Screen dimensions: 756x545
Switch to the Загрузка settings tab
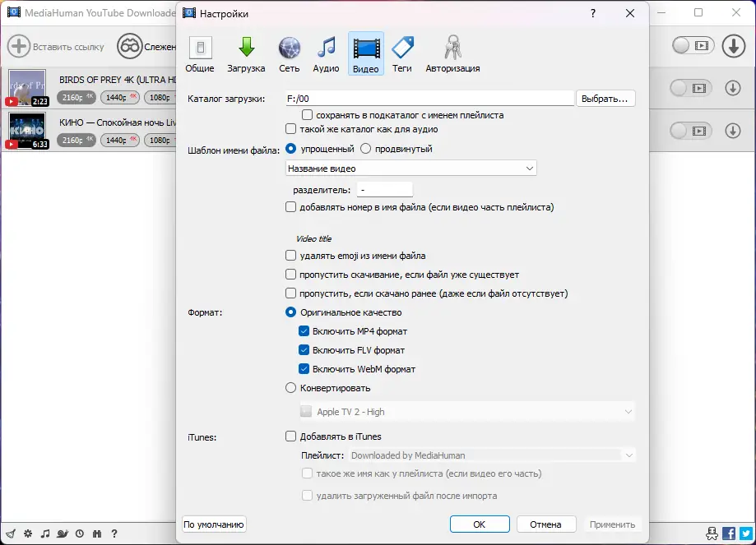pos(246,54)
